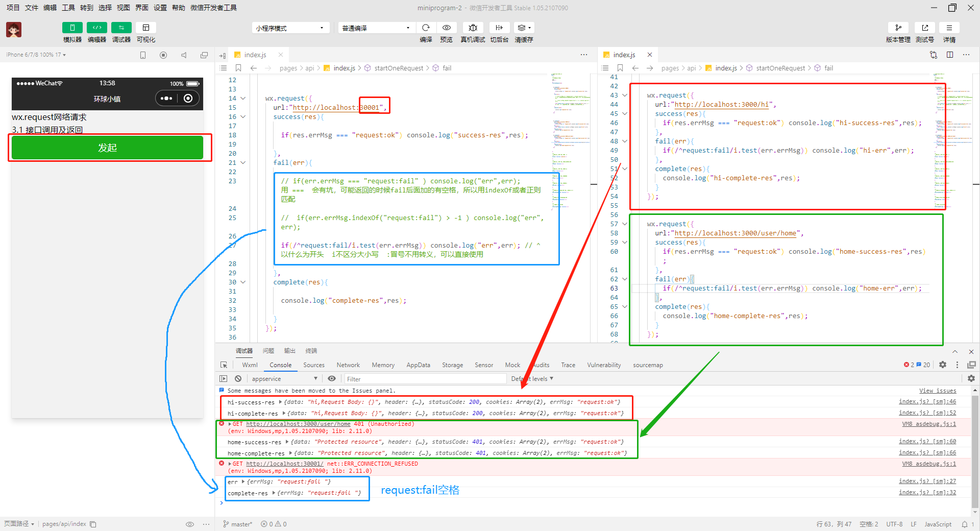This screenshot has height=531, width=980.
Task: Click the console Filter input field
Action: [x=425, y=379]
